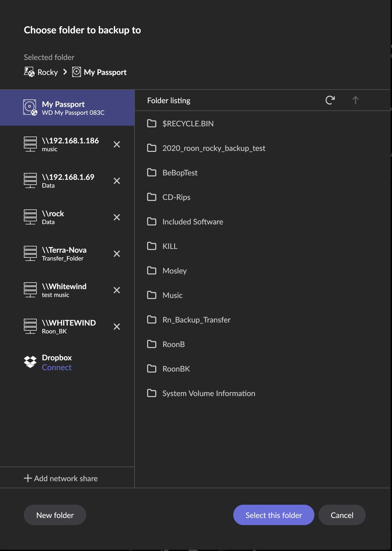
Task: Create a New folder
Action: click(x=55, y=515)
